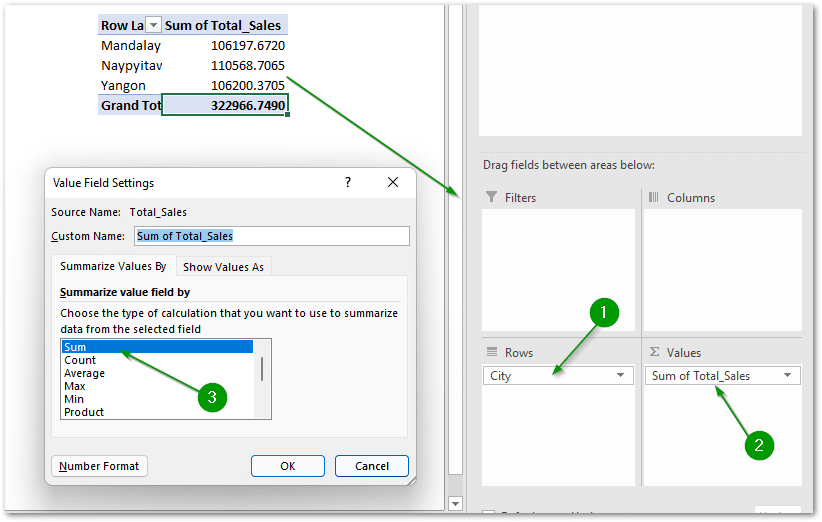This screenshot has height=522, width=822.
Task: Choose Count in the calculation list
Action: click(x=80, y=360)
